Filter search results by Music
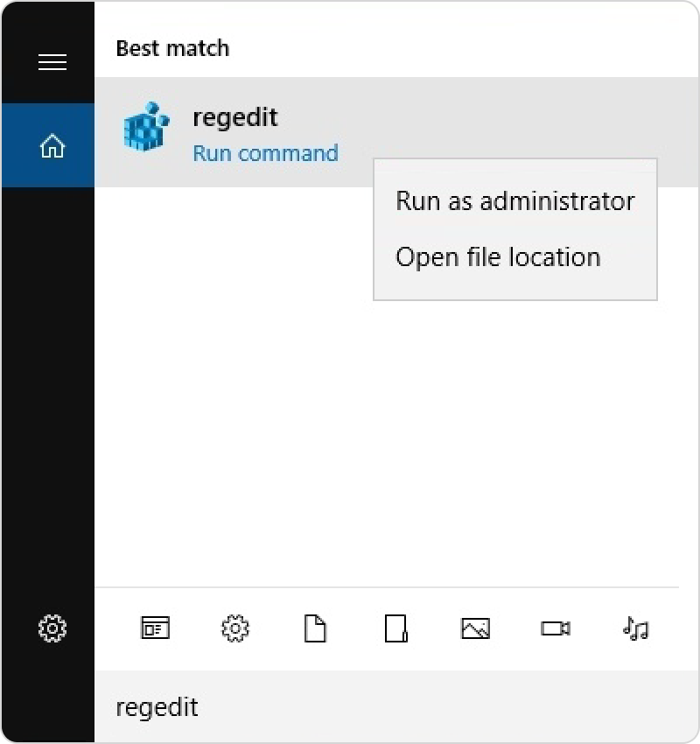Viewport: 700px width, 744px height. tap(635, 628)
